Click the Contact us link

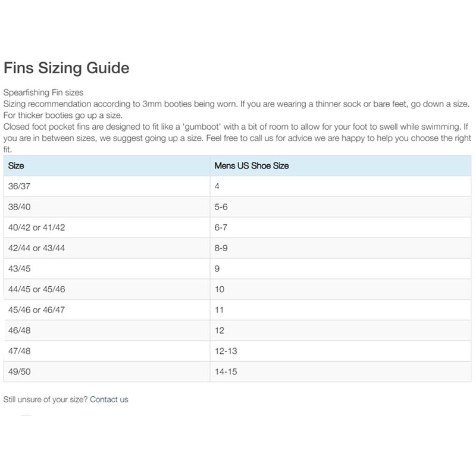tap(109, 400)
